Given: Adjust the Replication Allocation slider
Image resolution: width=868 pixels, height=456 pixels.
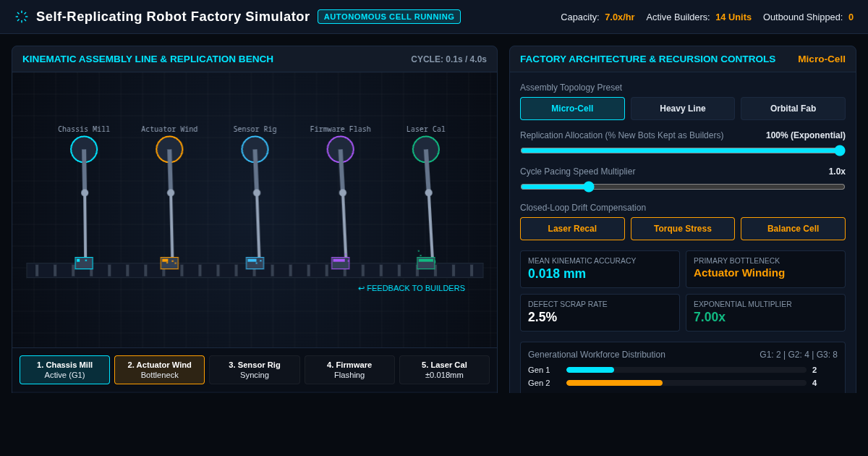Looking at the screenshot, I should pyautogui.click(x=683, y=151).
